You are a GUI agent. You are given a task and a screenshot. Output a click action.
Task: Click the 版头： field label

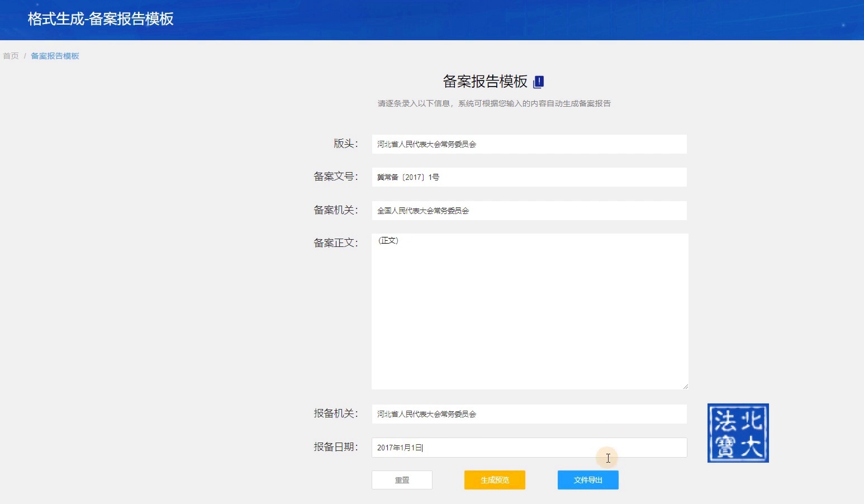[x=346, y=144]
